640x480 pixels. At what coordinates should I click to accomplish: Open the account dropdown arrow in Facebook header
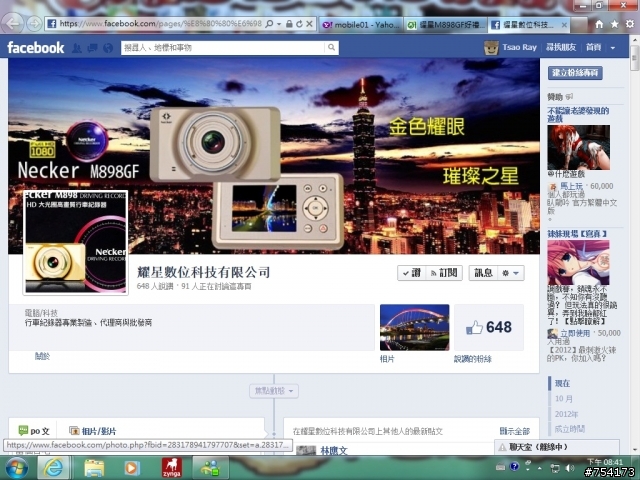click(x=613, y=48)
